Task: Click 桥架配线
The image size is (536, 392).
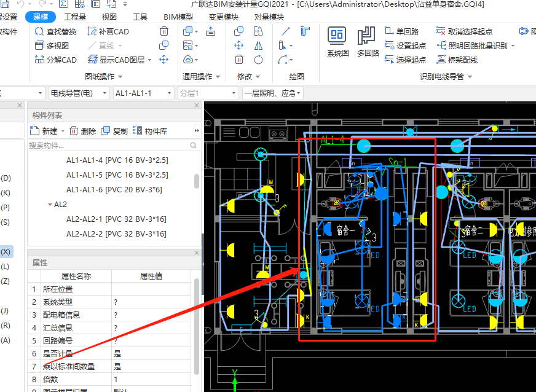Action: coord(457,60)
